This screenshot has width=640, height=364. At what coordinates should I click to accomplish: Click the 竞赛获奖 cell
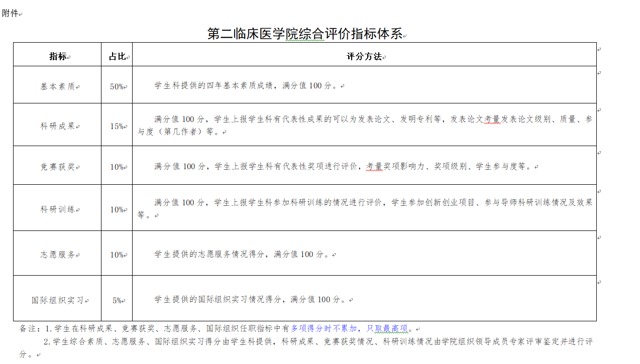[58, 167]
